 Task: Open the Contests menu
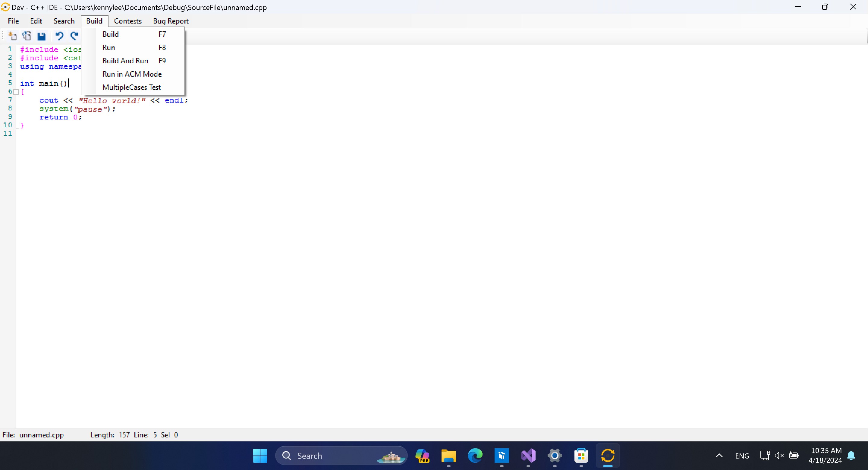[x=128, y=21]
